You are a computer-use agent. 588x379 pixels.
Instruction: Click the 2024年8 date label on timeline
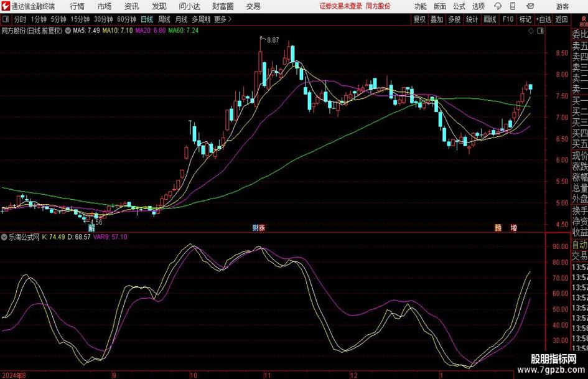pyautogui.click(x=14, y=375)
